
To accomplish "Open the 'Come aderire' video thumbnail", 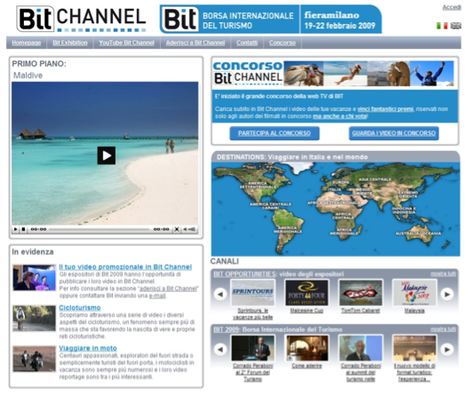I will 307,348.
